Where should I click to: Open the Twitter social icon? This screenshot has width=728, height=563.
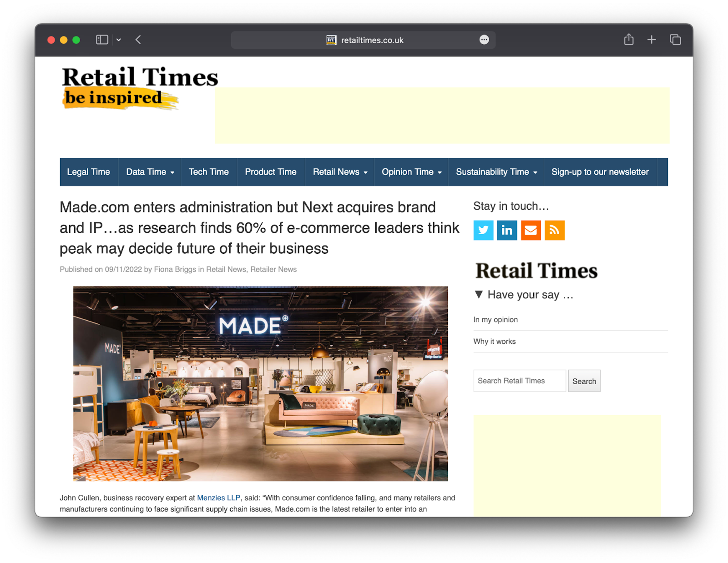coord(483,230)
